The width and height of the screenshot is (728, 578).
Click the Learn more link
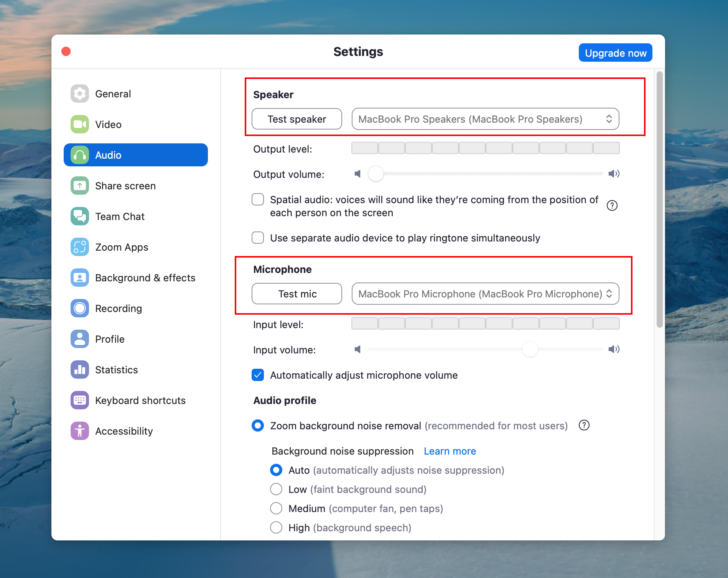(450, 451)
